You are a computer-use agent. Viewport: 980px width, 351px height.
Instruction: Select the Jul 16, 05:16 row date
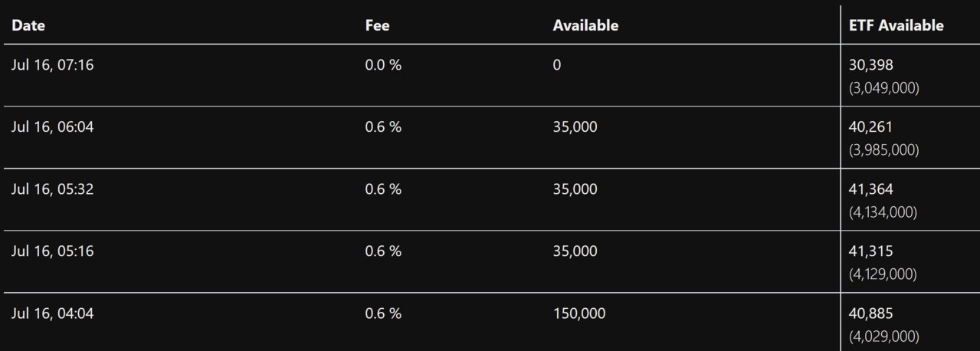pos(52,251)
